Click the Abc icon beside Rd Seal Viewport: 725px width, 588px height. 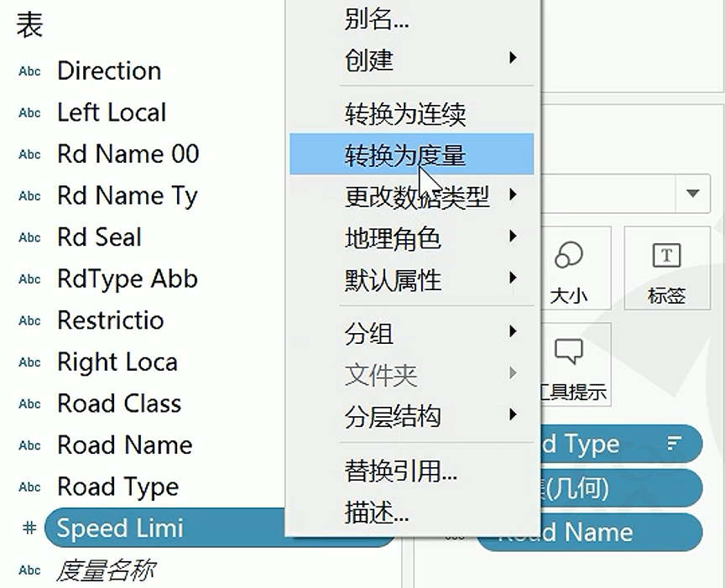click(29, 237)
